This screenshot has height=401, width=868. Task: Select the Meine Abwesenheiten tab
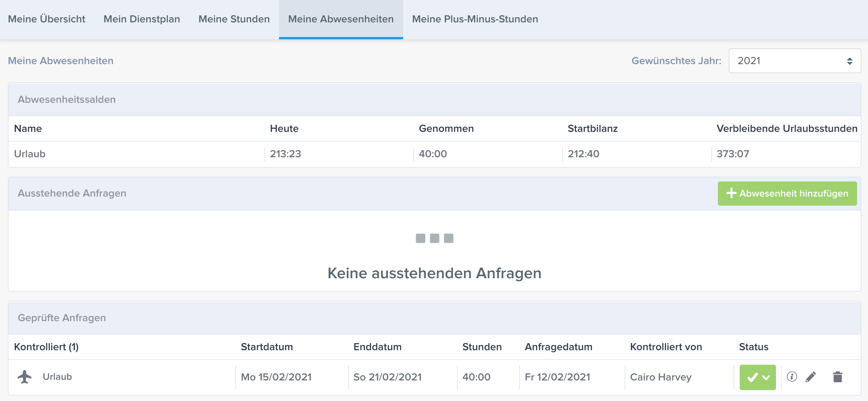click(x=341, y=19)
